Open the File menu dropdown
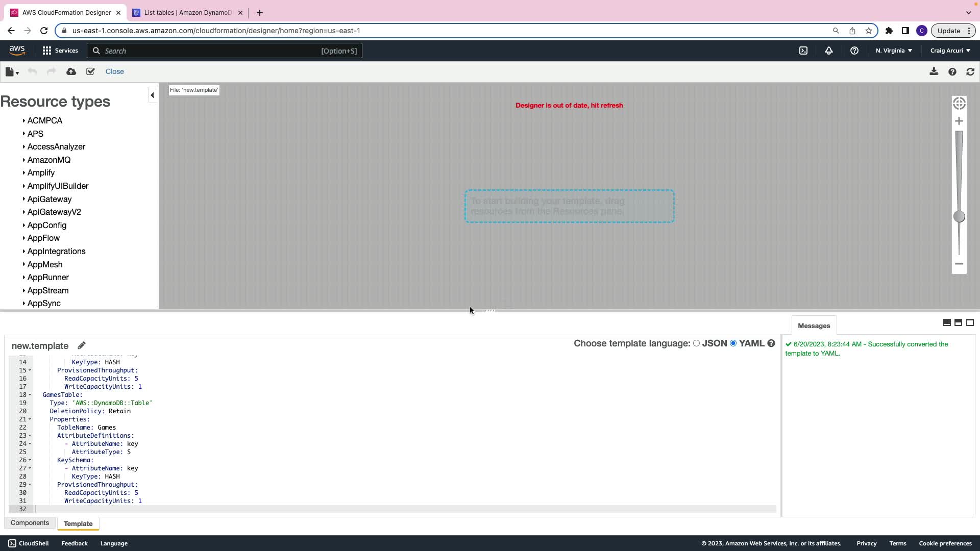This screenshot has height=551, width=980. 12,72
